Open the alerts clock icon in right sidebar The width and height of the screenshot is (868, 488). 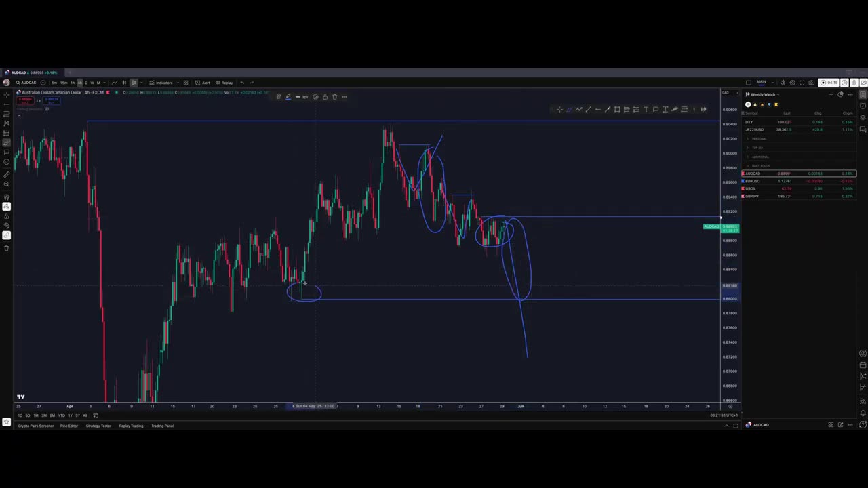pyautogui.click(x=863, y=106)
